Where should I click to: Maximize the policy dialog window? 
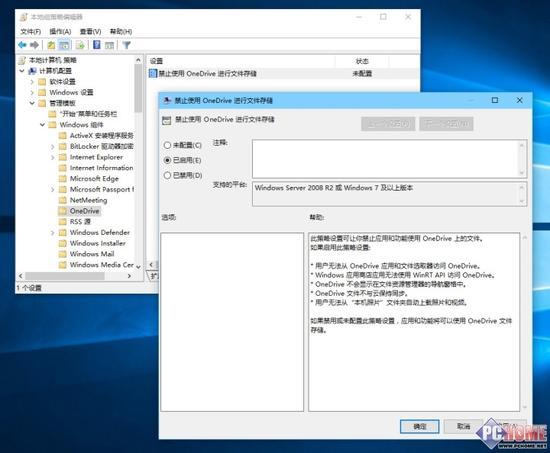coord(495,100)
